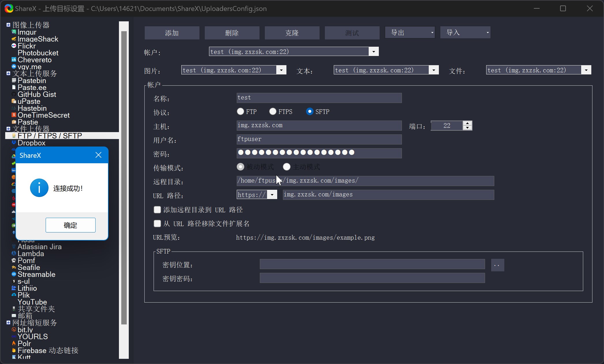Click the Dropbox icon in the uploader list
Screen dimensions: 604x364
tap(14, 142)
